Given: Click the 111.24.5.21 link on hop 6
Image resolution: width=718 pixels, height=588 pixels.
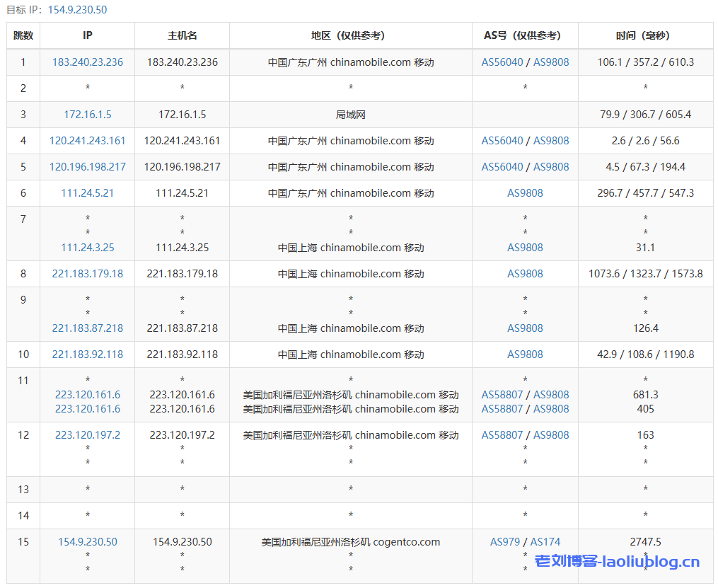Looking at the screenshot, I should click(87, 192).
